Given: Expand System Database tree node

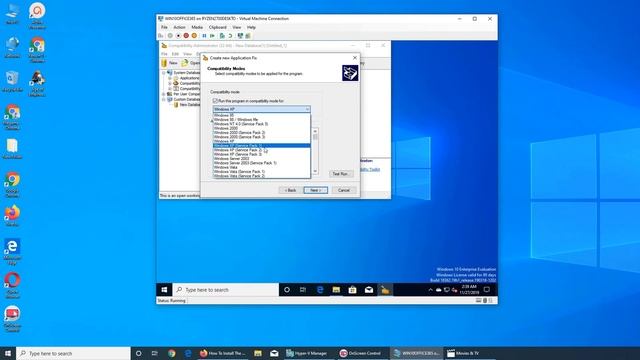Looking at the screenshot, I should coord(164,73).
